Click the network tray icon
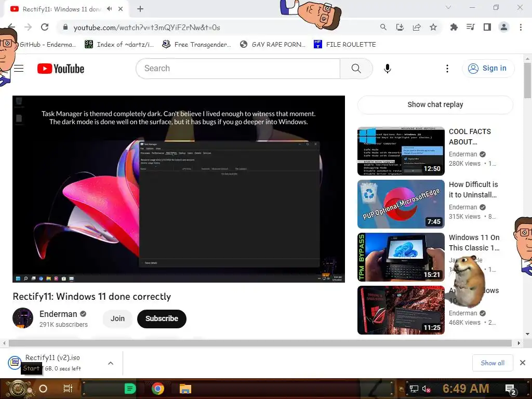 [x=414, y=389]
